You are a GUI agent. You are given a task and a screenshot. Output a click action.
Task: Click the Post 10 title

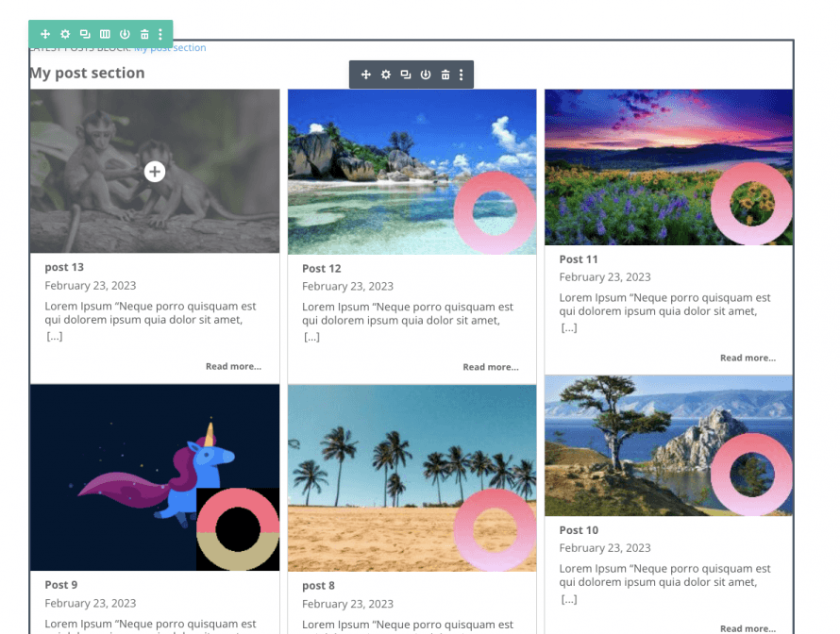coord(579,530)
